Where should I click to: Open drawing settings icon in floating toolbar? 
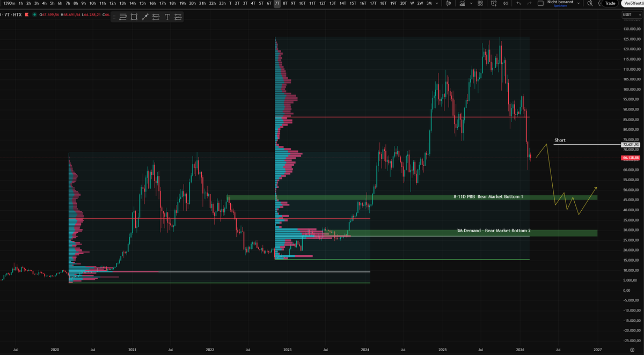point(178,17)
